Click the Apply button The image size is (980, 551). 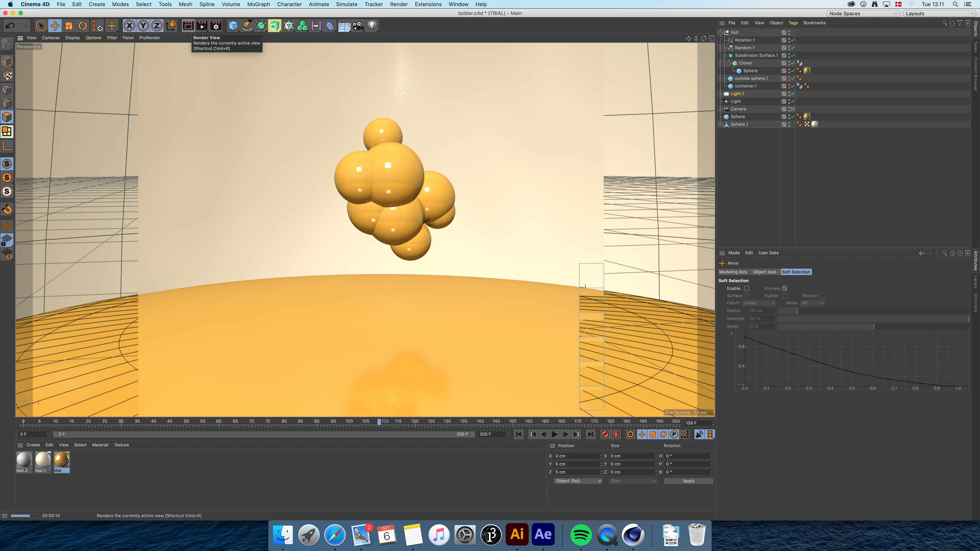point(688,481)
